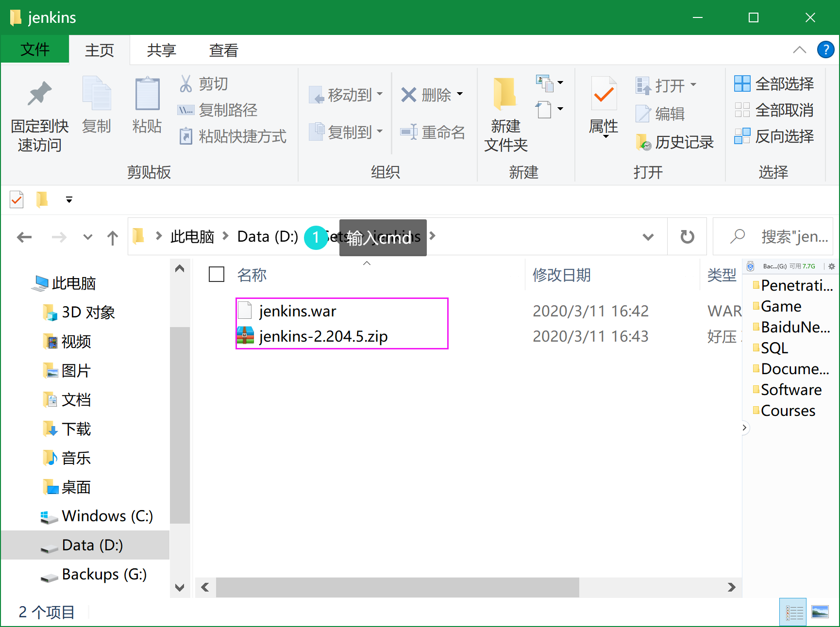This screenshot has width=840, height=627.
Task: Sort by the Type column header
Action: click(722, 275)
